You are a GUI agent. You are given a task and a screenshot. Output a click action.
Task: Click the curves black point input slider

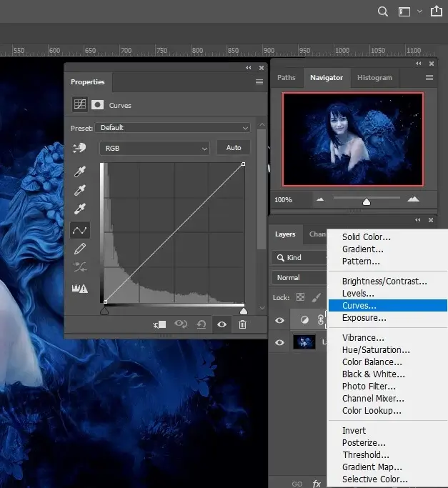pyautogui.click(x=104, y=311)
